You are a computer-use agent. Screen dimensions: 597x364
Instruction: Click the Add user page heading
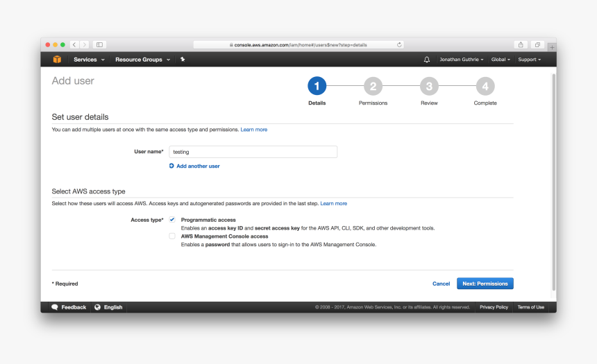point(73,80)
